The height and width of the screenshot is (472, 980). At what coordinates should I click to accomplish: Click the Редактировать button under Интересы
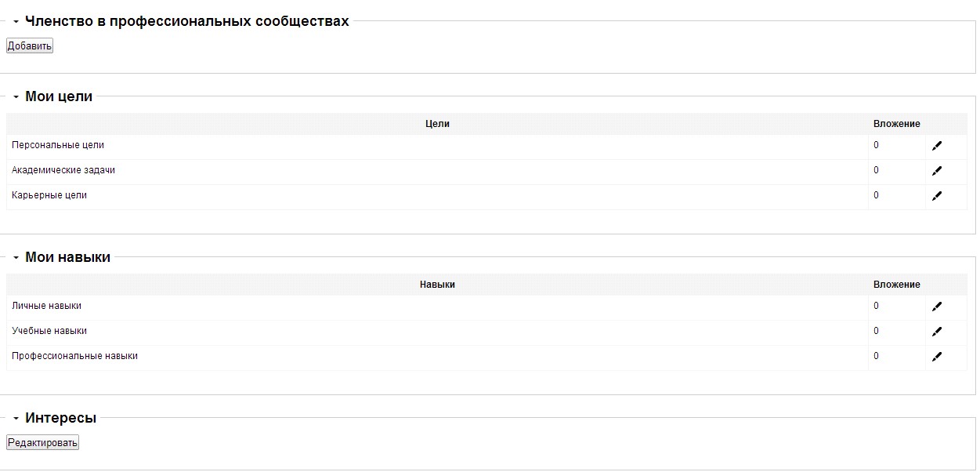click(x=43, y=443)
